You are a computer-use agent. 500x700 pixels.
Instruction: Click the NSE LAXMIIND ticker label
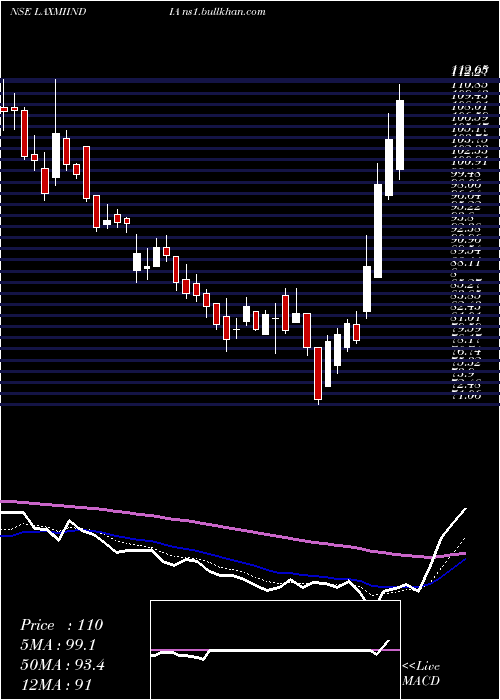point(48,11)
